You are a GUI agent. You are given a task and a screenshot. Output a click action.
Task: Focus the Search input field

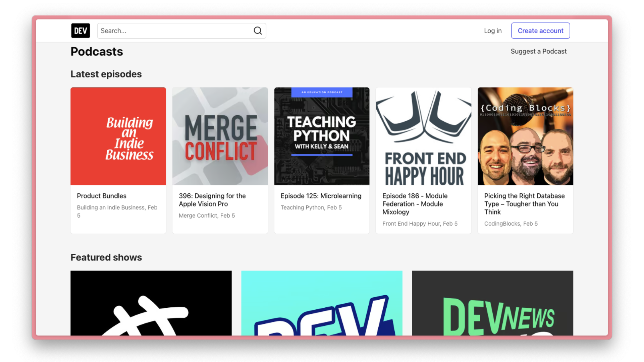pos(181,31)
